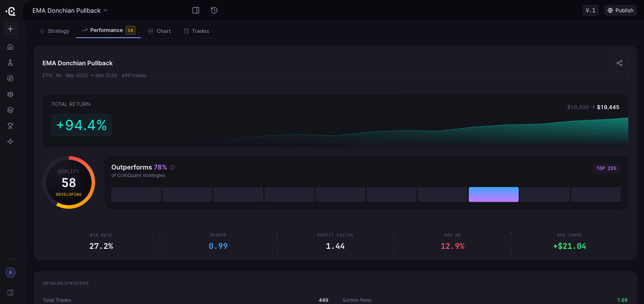The height and width of the screenshot is (304, 644).
Task: Click the Outperforms 78% heading
Action: point(139,167)
